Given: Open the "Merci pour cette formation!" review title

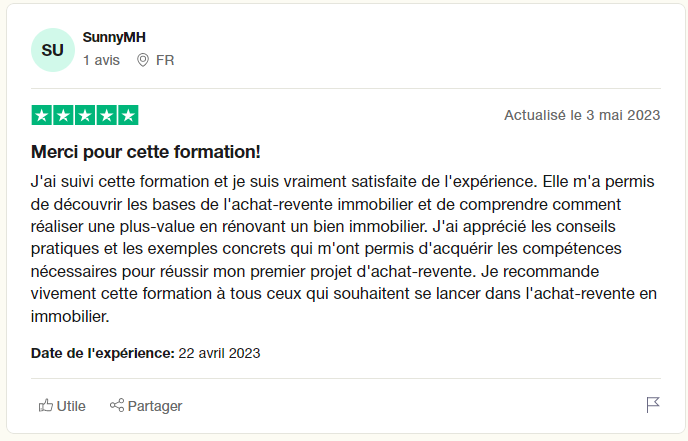Looking at the screenshot, I should tap(146, 153).
